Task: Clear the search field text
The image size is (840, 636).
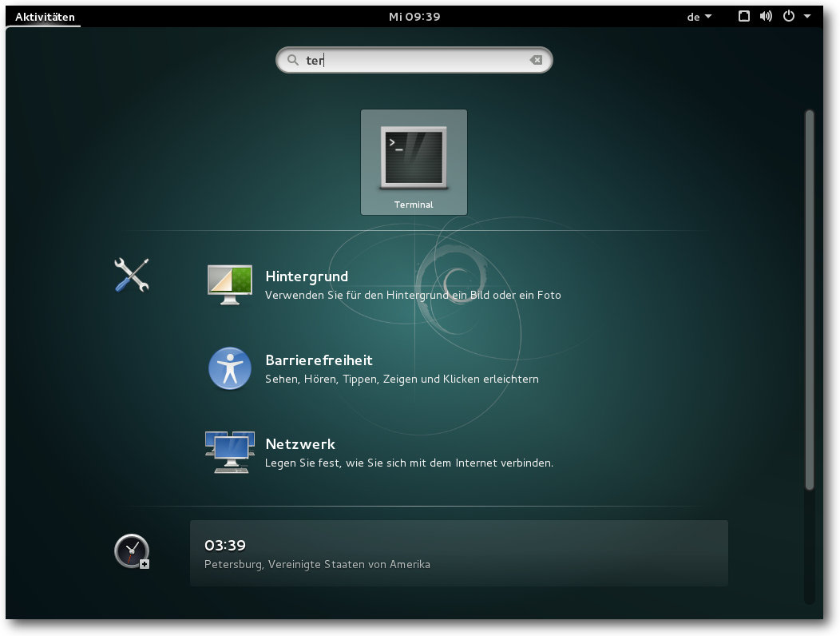Action: [x=536, y=60]
